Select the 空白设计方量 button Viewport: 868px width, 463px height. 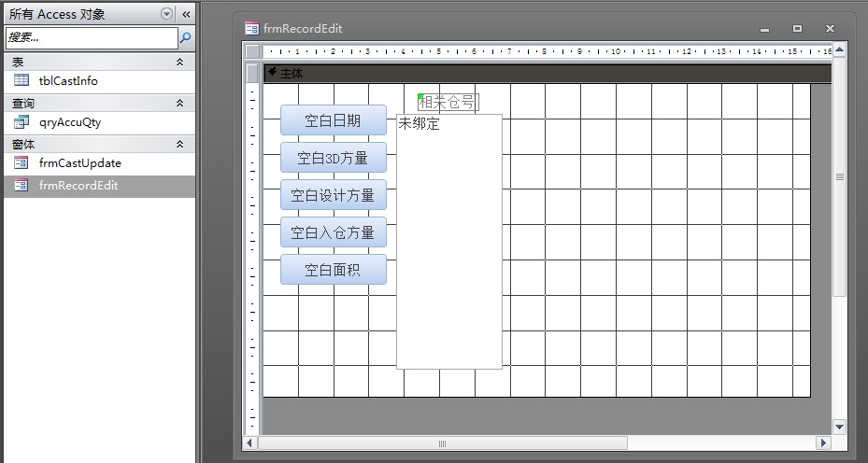(333, 195)
